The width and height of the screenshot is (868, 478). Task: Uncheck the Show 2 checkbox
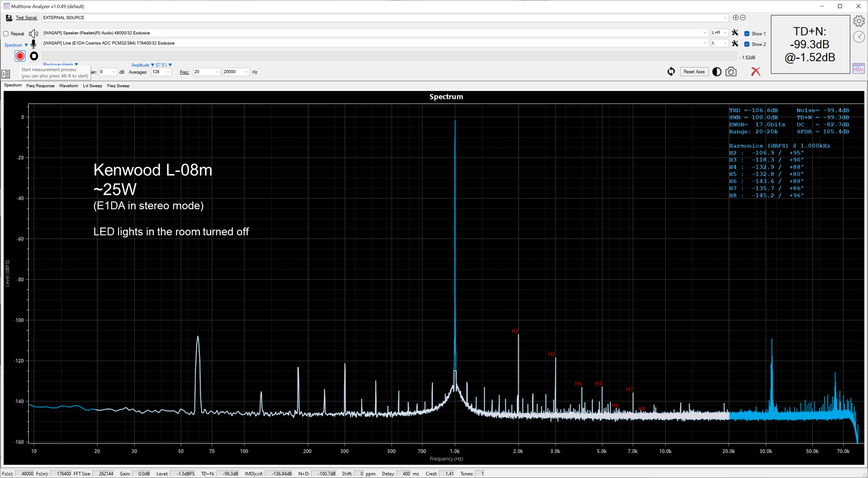coord(746,44)
